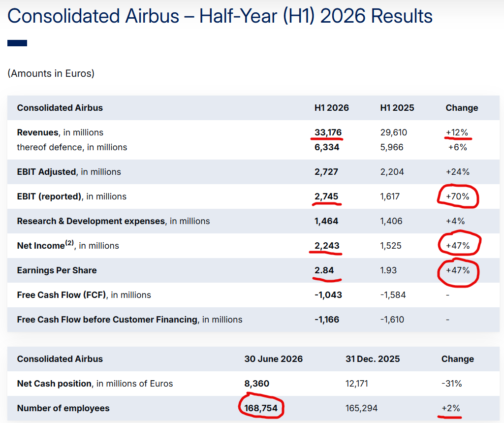Select the EBIT Adjusted value 2,204
This screenshot has width=504, height=423.
[x=392, y=172]
